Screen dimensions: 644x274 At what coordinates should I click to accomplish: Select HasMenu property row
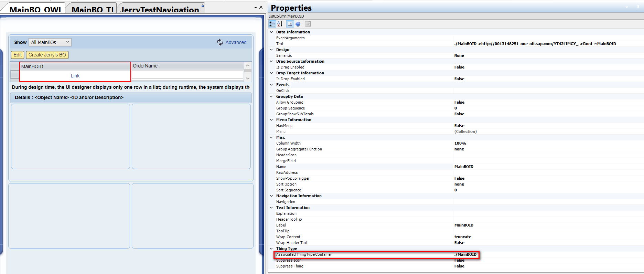[456, 126]
